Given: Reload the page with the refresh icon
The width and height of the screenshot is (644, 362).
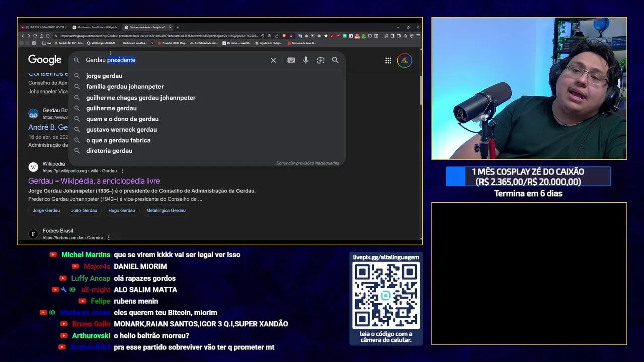Looking at the screenshot, I should pos(35,36).
